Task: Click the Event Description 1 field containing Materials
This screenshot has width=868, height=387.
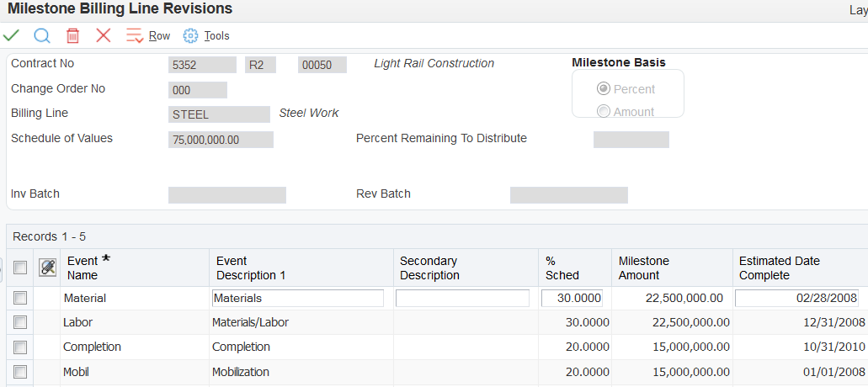Action: click(x=298, y=298)
